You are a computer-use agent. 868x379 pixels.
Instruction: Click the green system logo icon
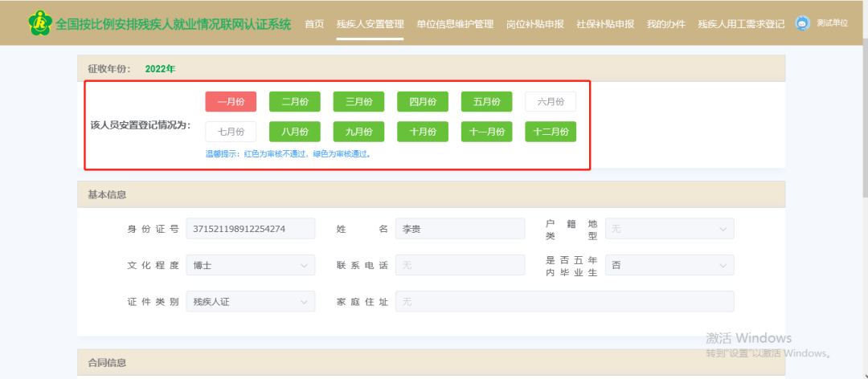pyautogui.click(x=39, y=23)
